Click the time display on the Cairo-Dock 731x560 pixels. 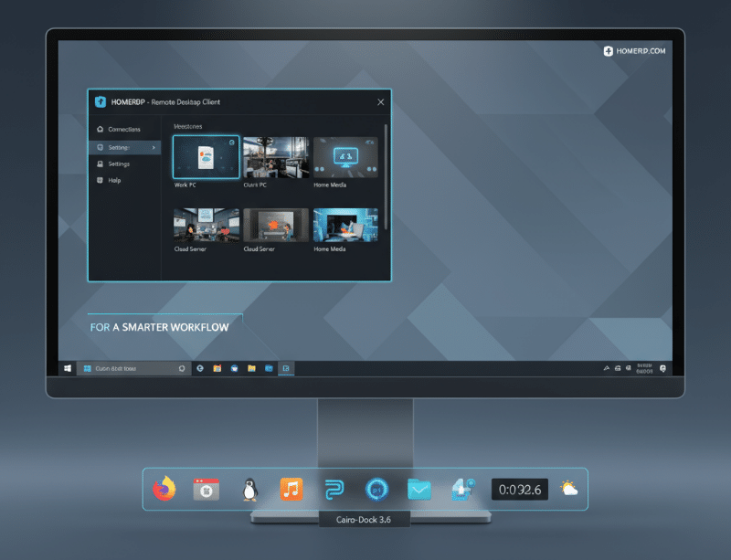point(518,489)
